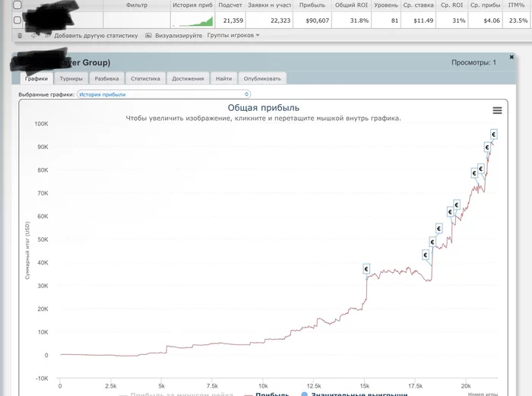Click the euro marker just below 90K gridline
Screen dimensions: 532x396
point(487,147)
